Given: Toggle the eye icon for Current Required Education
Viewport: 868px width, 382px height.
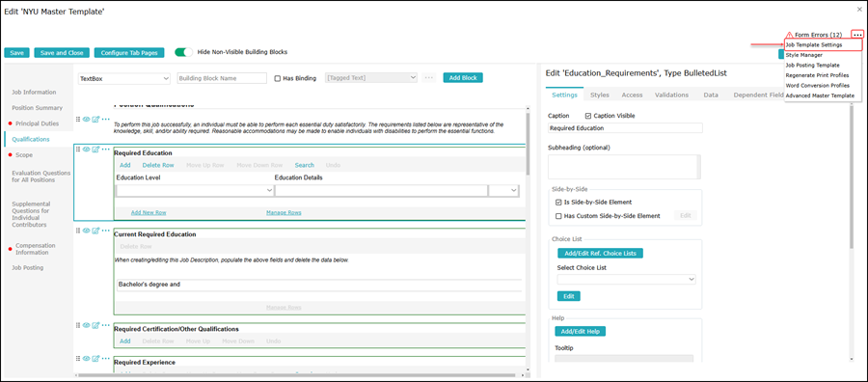Looking at the screenshot, I should point(87,231).
